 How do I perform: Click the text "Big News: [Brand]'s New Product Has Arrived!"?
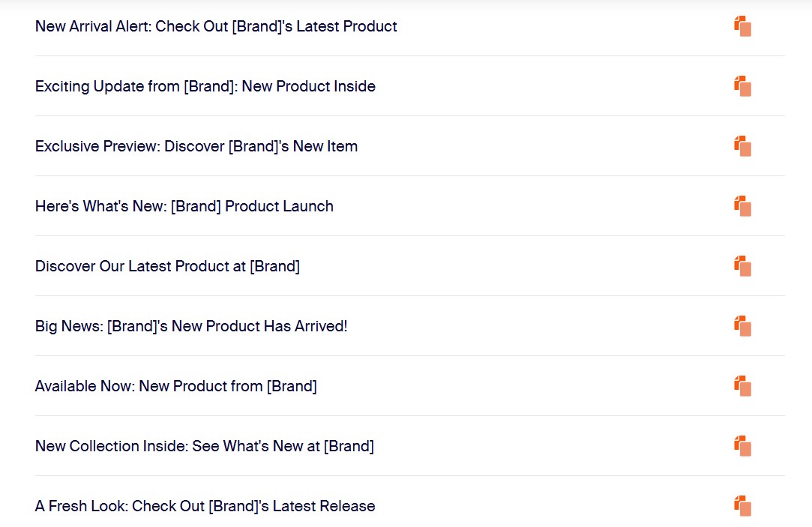point(191,326)
